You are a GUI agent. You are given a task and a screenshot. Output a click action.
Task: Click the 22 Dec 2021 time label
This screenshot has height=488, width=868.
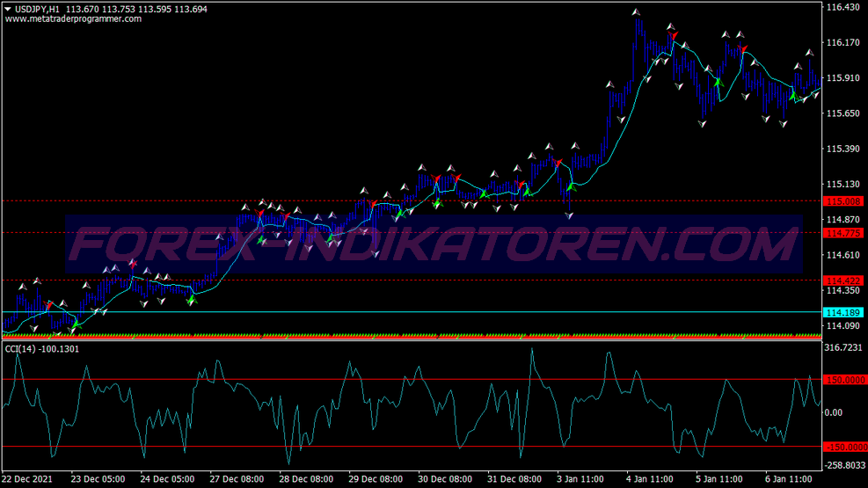27,479
